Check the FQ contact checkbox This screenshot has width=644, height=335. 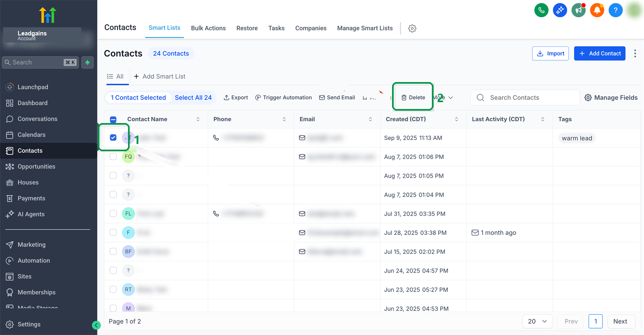click(x=113, y=156)
